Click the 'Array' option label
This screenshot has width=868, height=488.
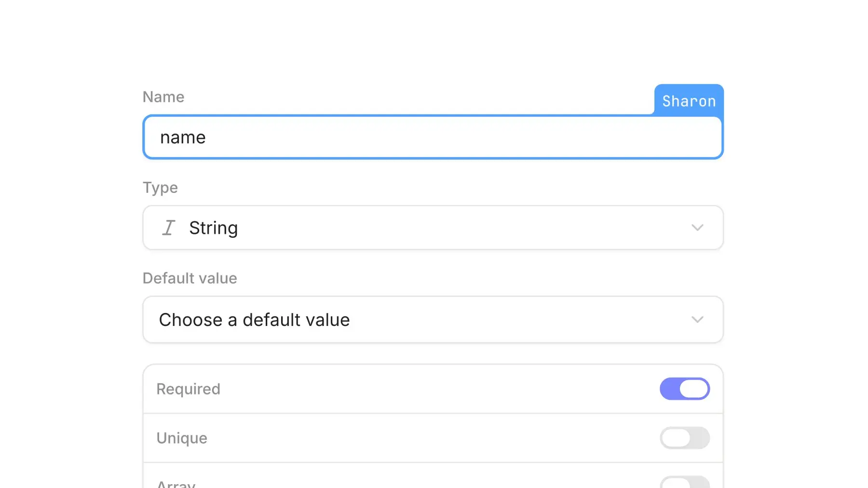tap(176, 484)
